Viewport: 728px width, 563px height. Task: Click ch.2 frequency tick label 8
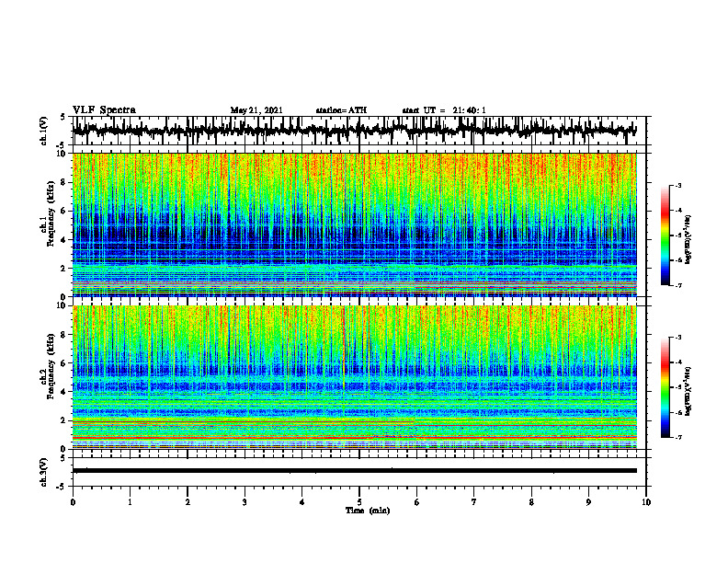63,335
